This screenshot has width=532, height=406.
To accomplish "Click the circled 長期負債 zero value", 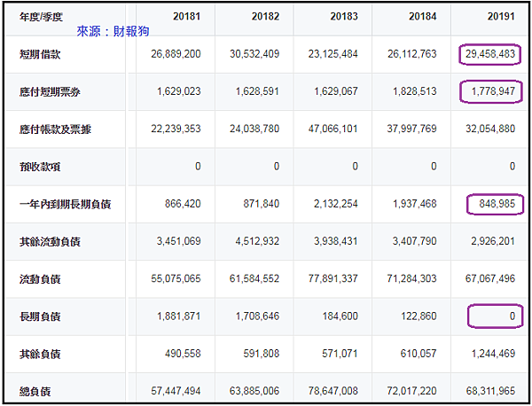I will (496, 316).
